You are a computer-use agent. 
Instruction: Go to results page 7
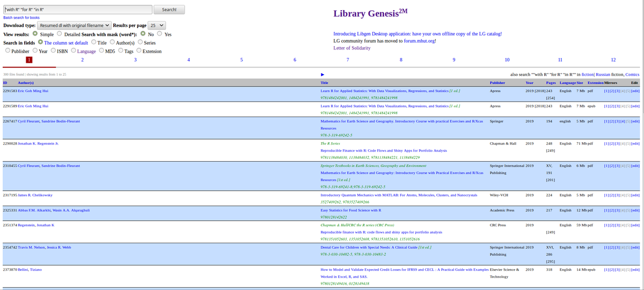click(348, 60)
